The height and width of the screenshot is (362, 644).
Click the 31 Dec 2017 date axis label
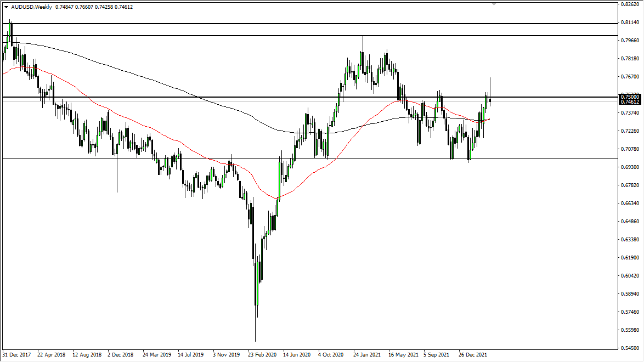[x=16, y=354]
